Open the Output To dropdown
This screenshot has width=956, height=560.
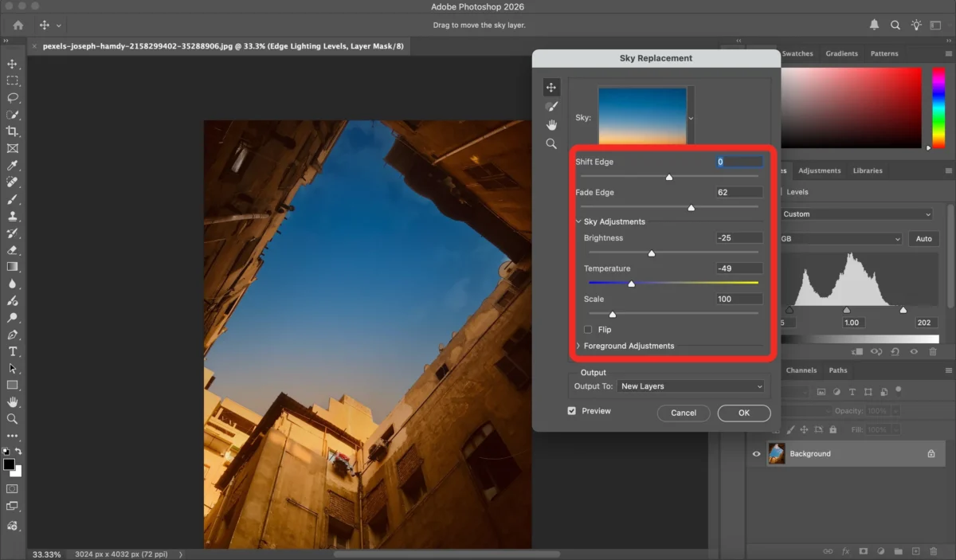[x=690, y=386]
